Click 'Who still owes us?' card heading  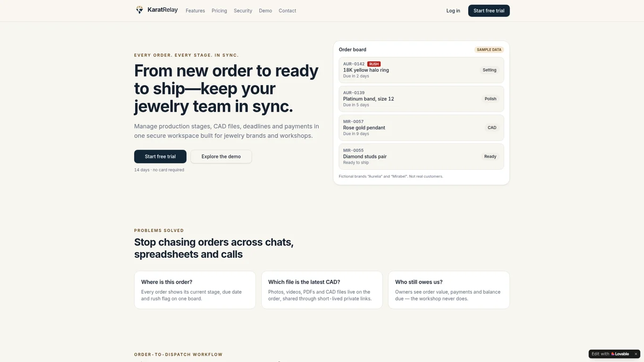click(x=419, y=282)
